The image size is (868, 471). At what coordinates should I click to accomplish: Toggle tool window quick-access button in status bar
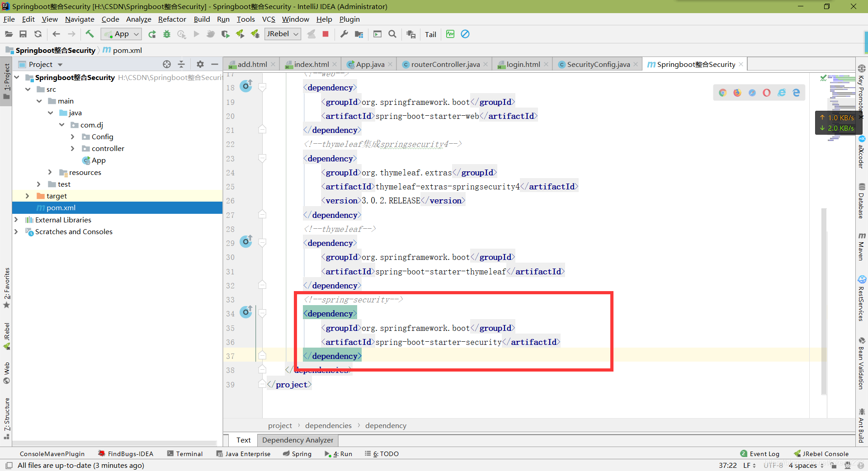(x=9, y=465)
